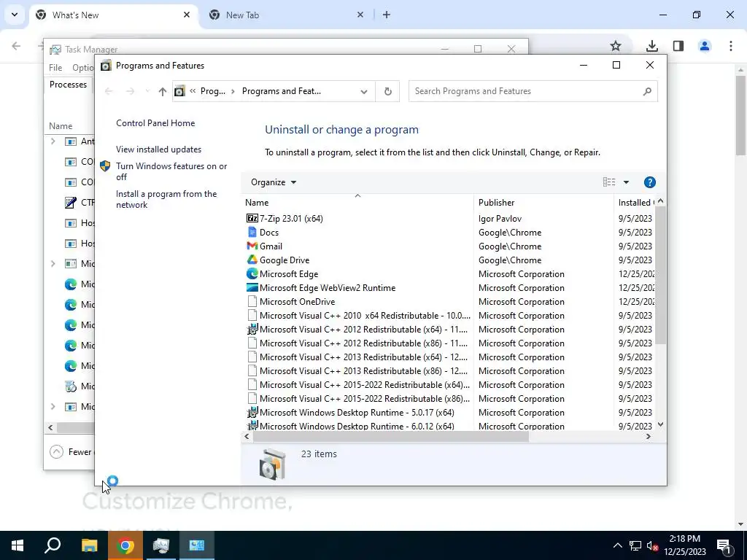Click the Microsoft Edge WebView2 Runtime icon
Viewport: 747px width, 560px height.
click(252, 287)
